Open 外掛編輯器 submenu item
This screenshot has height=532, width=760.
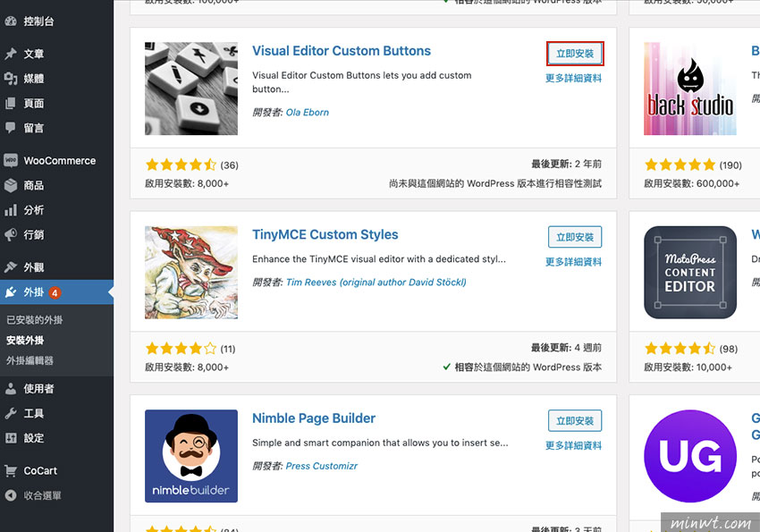coord(30,360)
